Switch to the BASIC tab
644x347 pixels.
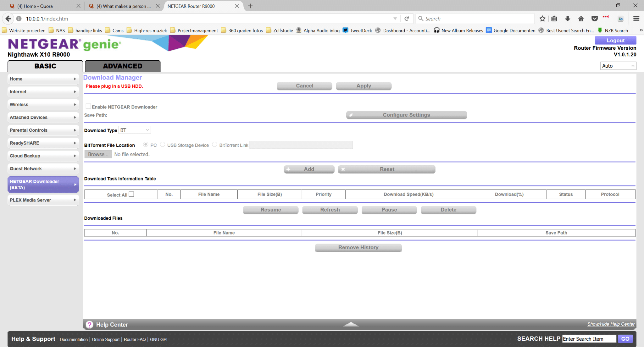tap(45, 66)
